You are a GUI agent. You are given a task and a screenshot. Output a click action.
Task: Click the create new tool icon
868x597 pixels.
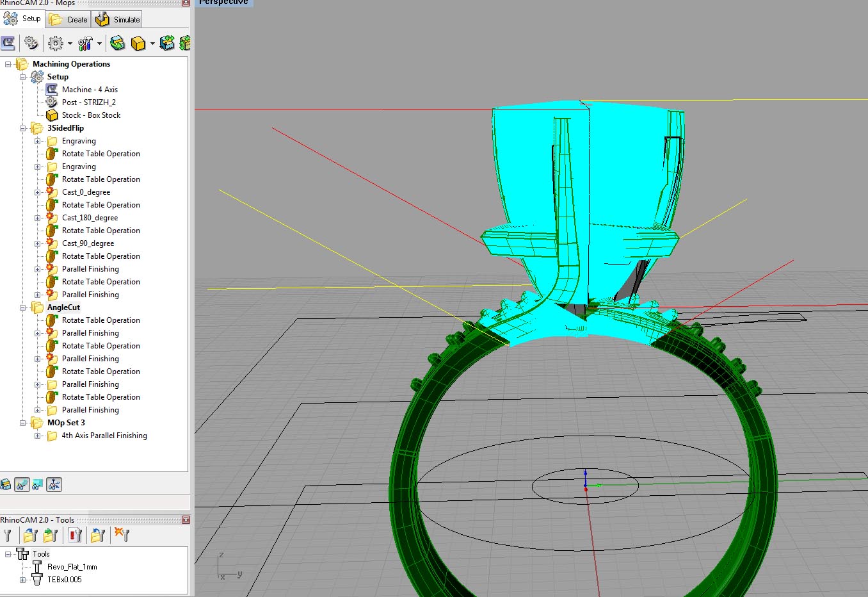[x=8, y=535]
